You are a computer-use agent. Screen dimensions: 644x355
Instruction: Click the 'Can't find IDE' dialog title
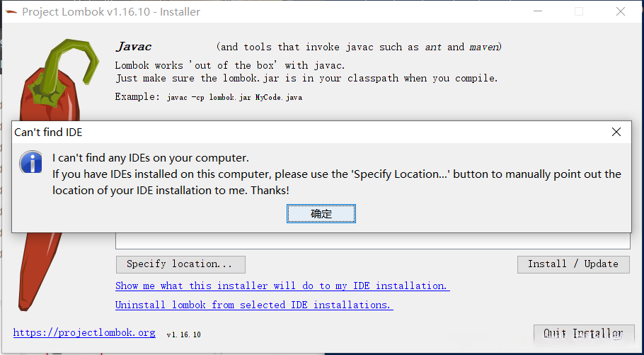48,132
